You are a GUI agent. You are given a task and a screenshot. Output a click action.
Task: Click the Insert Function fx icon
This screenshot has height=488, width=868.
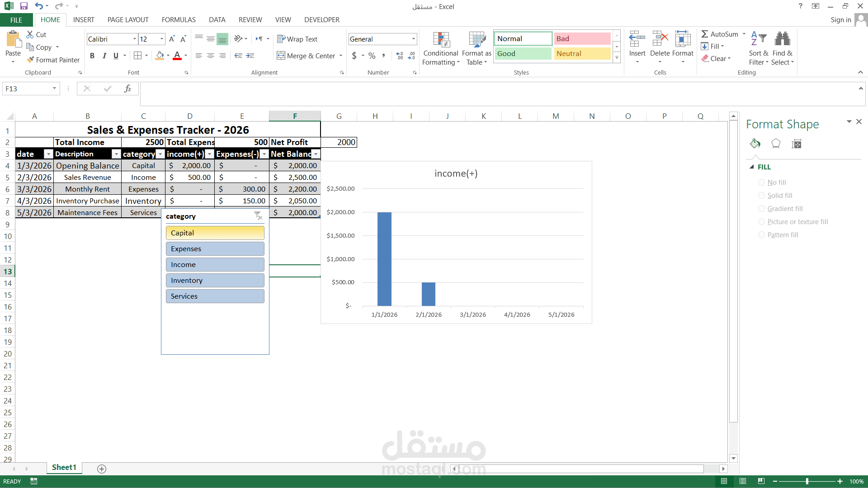(x=127, y=89)
